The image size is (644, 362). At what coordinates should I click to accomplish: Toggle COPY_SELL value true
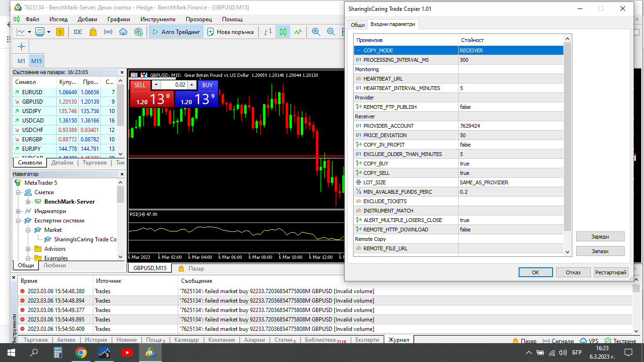coord(511,173)
